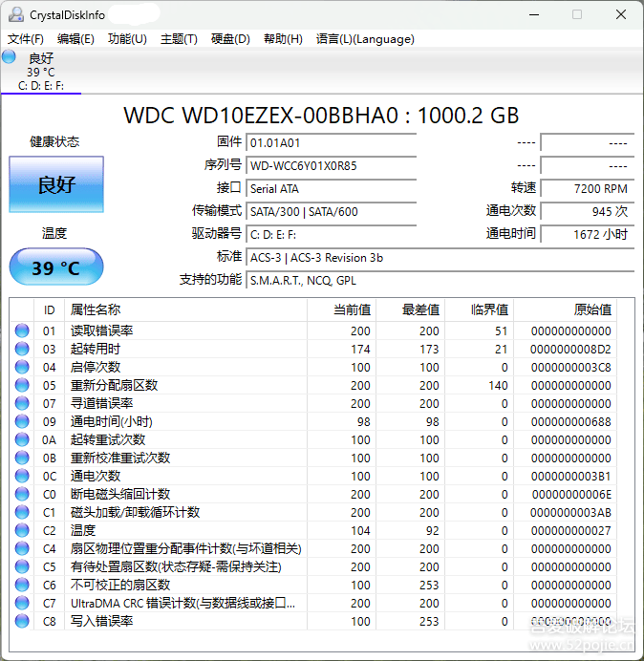Click the standard field ACS-3 Revision 3b

click(440, 258)
